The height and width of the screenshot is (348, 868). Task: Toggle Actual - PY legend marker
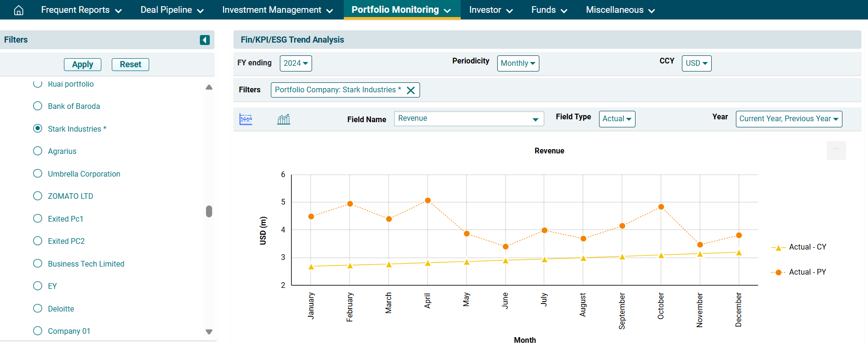[778, 273]
